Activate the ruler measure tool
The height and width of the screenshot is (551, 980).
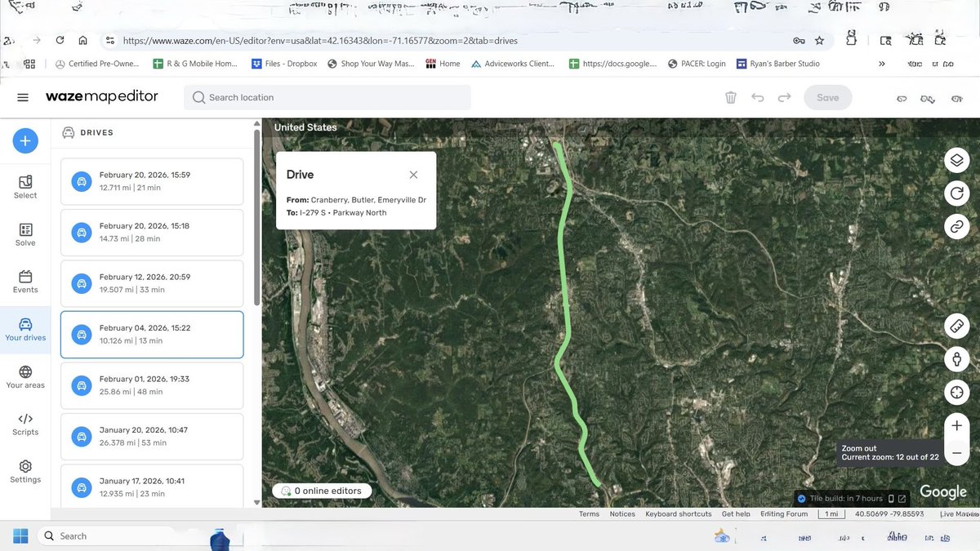click(x=956, y=325)
